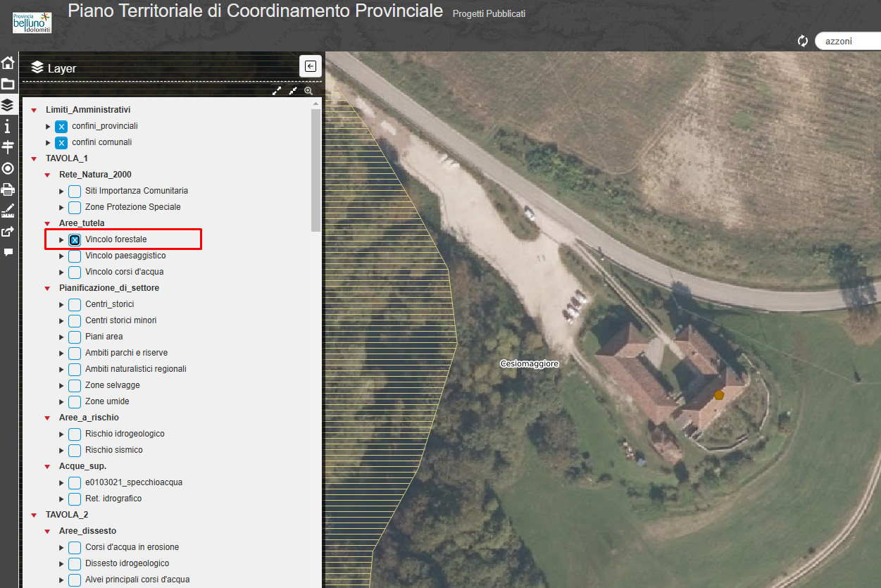Collapse the Aree_tutela group

pos(47,224)
